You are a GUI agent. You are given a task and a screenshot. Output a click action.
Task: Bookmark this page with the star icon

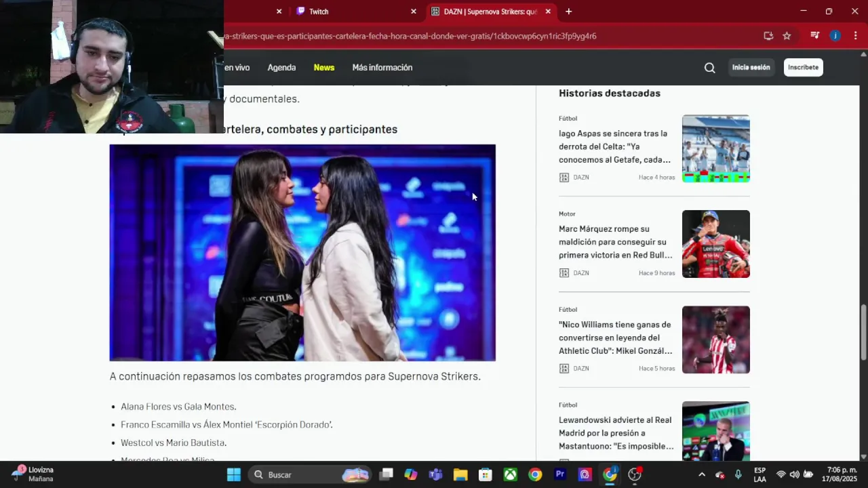click(787, 36)
